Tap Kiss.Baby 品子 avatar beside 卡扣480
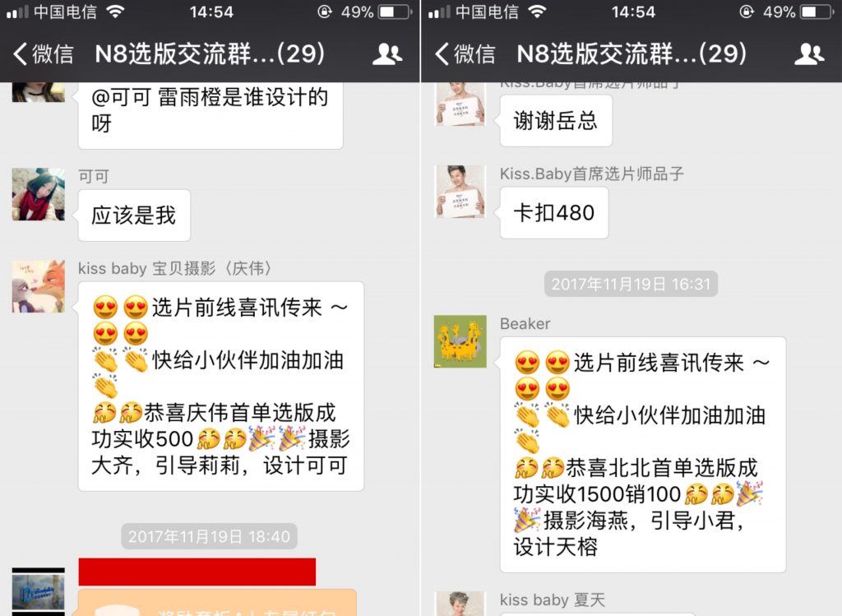The height and width of the screenshot is (616, 842). 460,192
